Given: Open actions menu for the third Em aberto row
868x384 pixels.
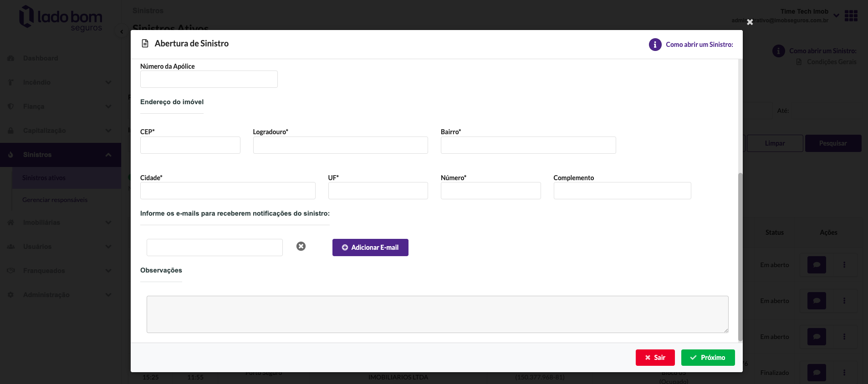Looking at the screenshot, I should [x=844, y=337].
